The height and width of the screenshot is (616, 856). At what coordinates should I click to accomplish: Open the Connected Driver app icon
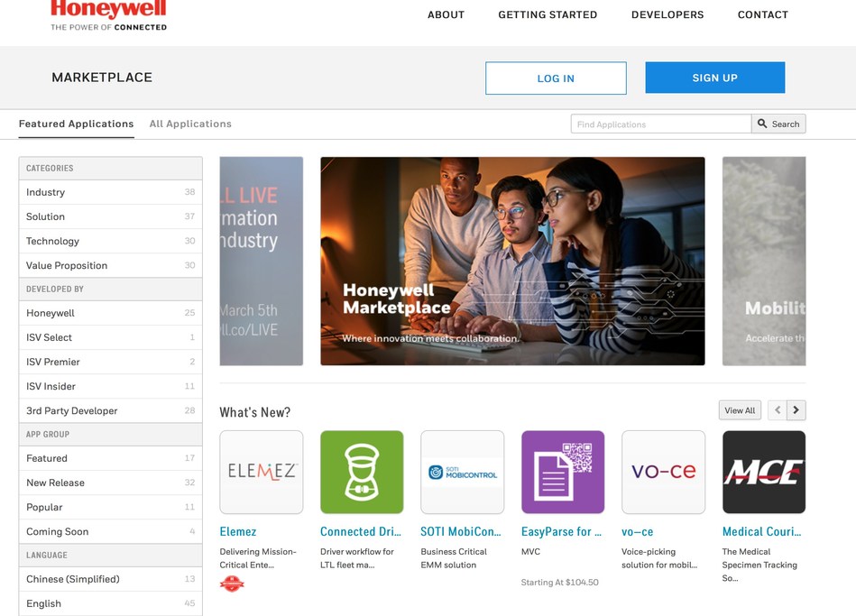click(x=362, y=471)
